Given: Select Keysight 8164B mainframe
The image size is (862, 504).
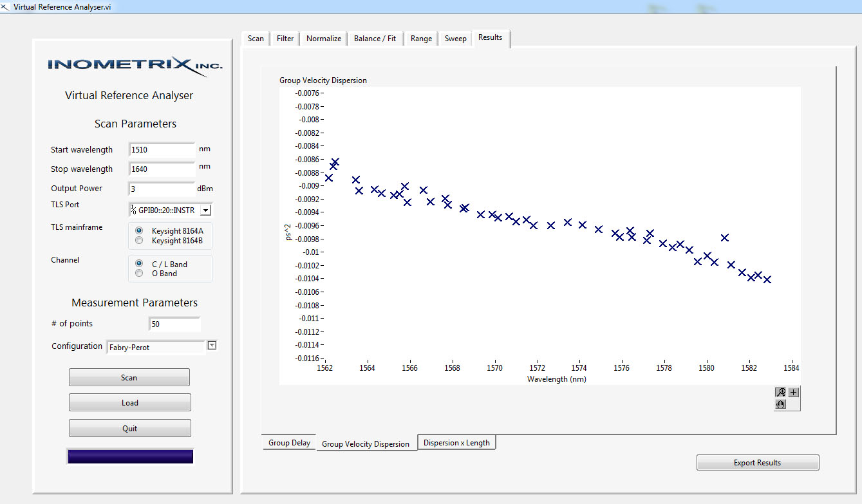Looking at the screenshot, I should point(139,241).
